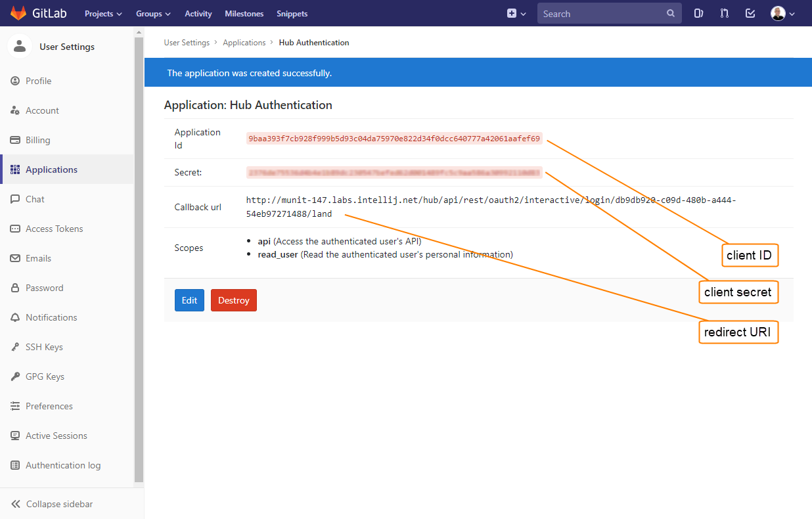
Task: Open the new project plus dropdown
Action: (x=516, y=13)
